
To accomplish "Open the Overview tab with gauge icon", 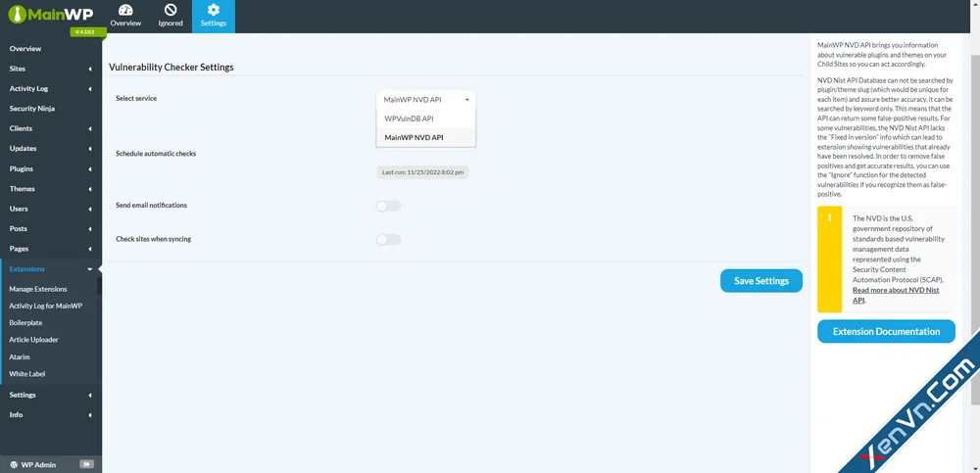I will [x=125, y=17].
